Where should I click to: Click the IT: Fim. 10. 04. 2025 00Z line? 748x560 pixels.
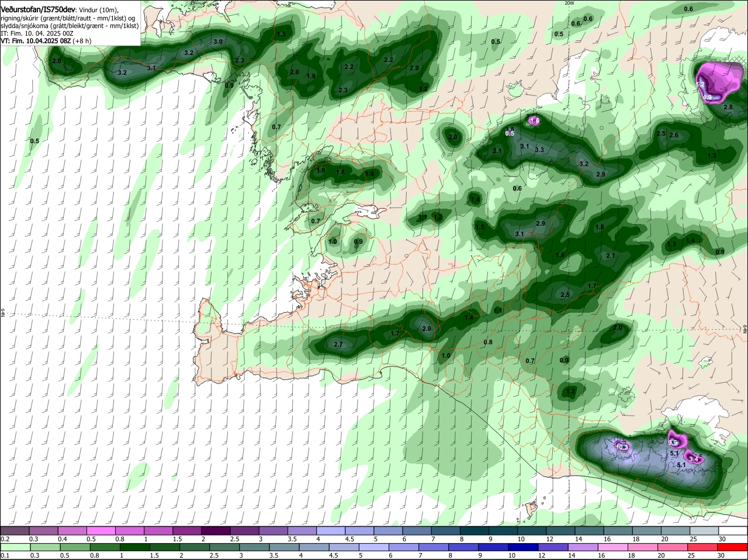coord(37,33)
